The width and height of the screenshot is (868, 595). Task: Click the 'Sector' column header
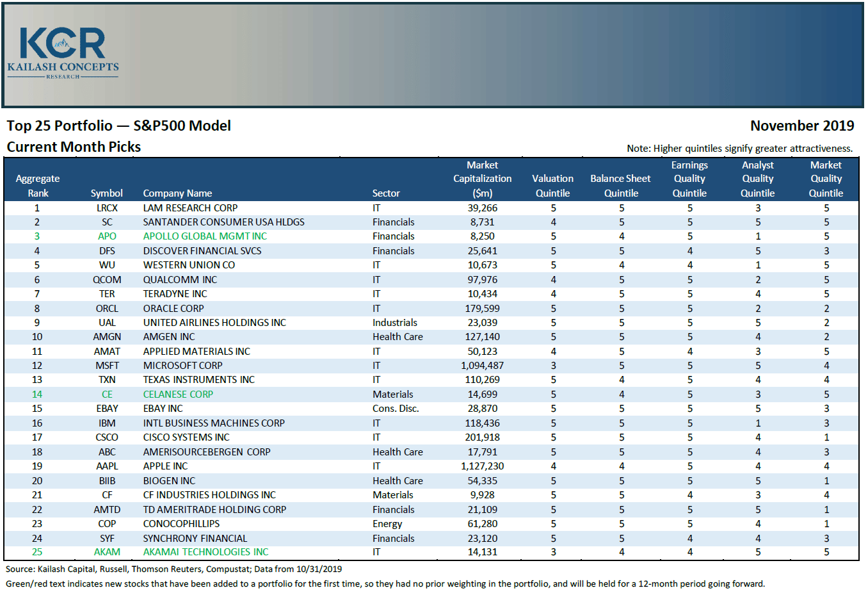tap(386, 193)
